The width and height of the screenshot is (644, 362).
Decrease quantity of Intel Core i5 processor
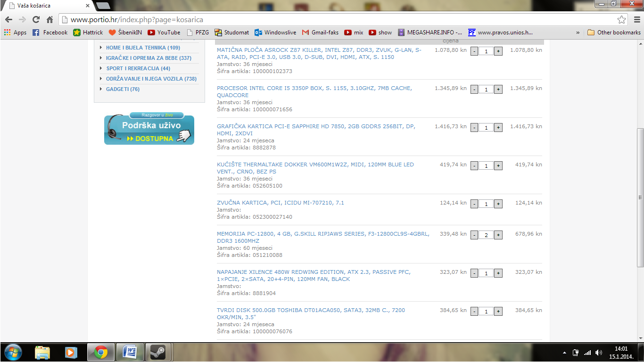pyautogui.click(x=474, y=89)
